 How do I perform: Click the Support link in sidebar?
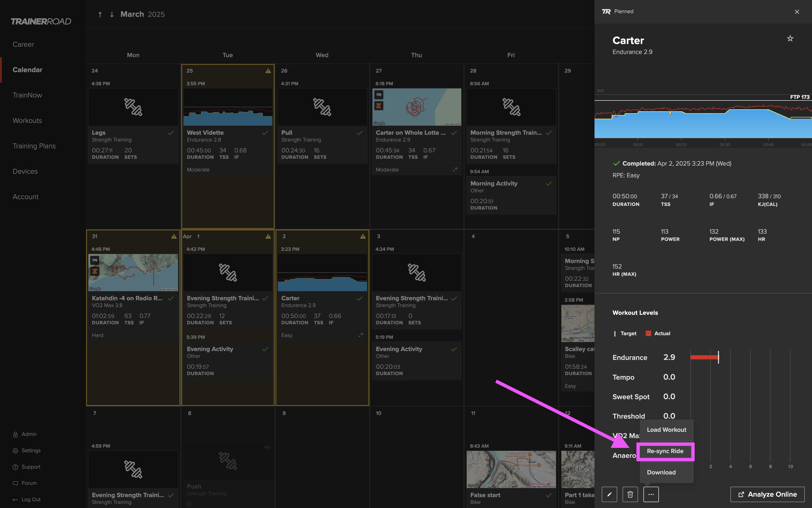point(31,467)
